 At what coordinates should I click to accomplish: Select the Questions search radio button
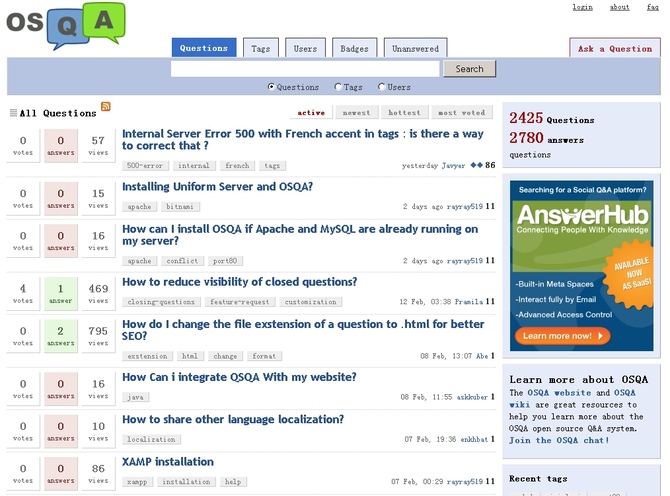(x=271, y=87)
